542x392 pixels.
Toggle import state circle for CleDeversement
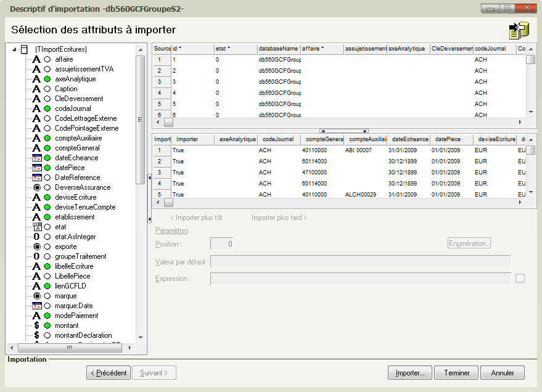[x=47, y=99]
